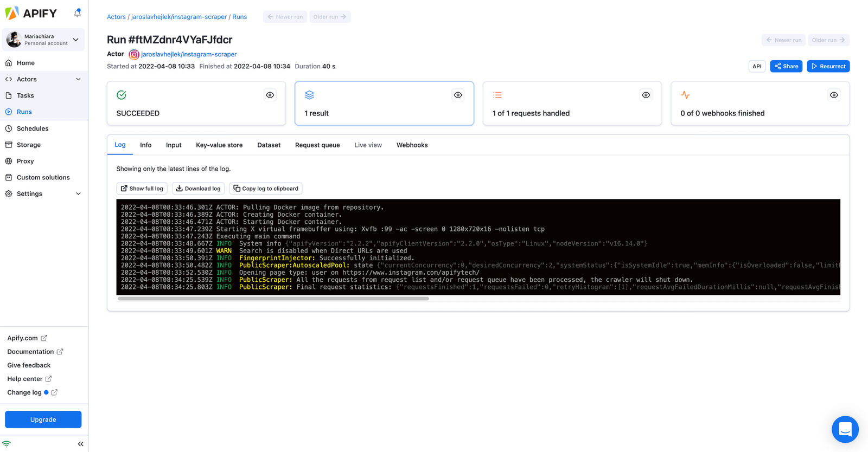Click the layers icon in result card
This screenshot has height=452, width=868.
click(309, 95)
